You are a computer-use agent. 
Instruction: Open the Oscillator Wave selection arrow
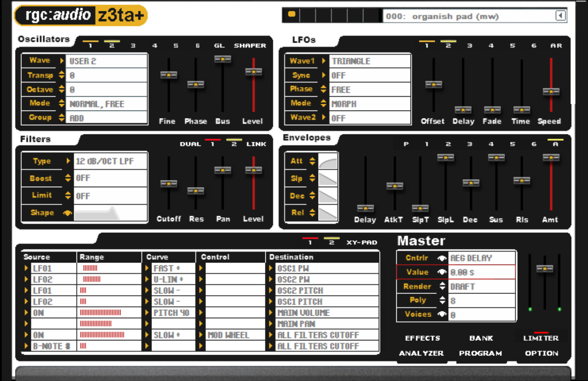pos(62,61)
